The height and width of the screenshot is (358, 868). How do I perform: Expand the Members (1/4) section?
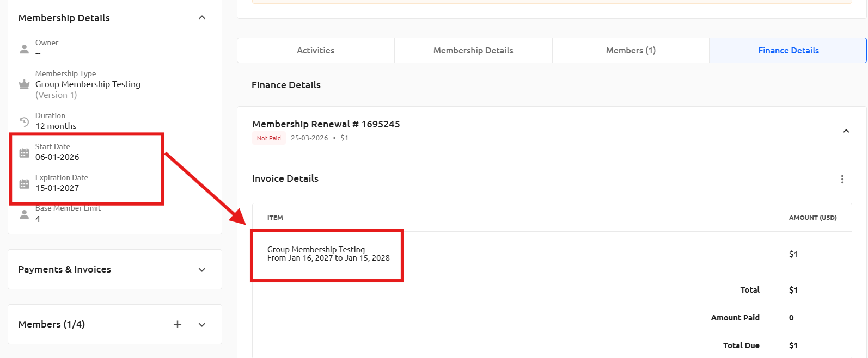(202, 325)
